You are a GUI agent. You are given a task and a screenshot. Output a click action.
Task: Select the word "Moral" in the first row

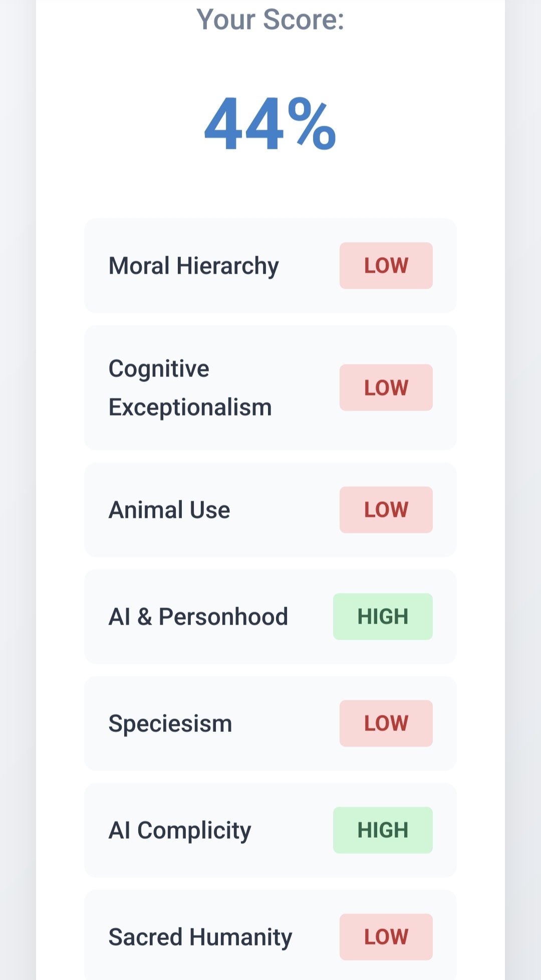pos(139,266)
